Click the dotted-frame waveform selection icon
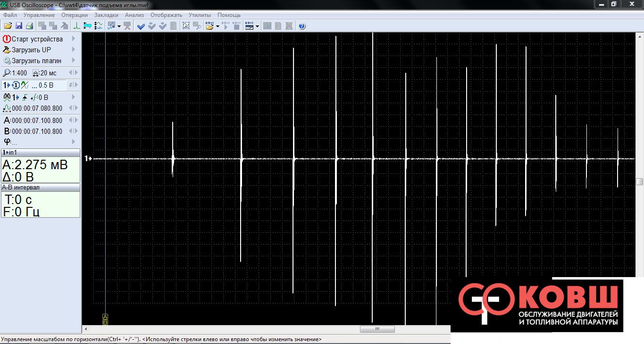 pos(186,26)
